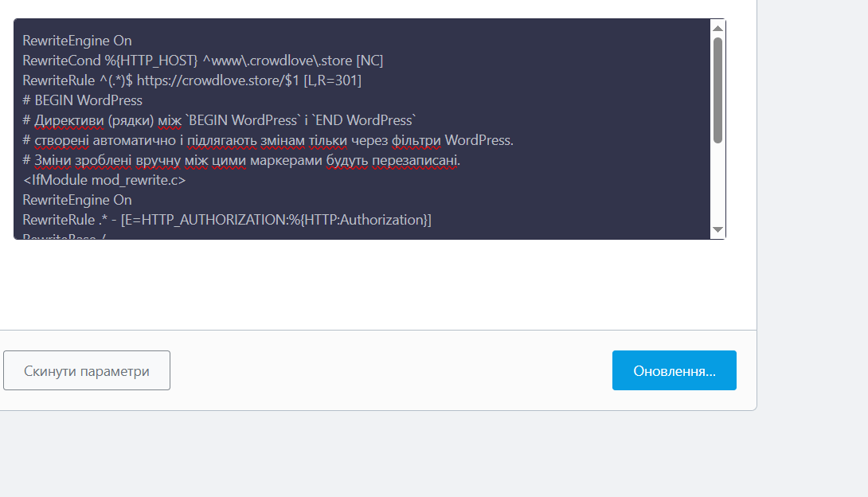Click the textarea vertical scrollbar thumb
Image resolution: width=868 pixels, height=497 pixels.
pyautogui.click(x=717, y=90)
